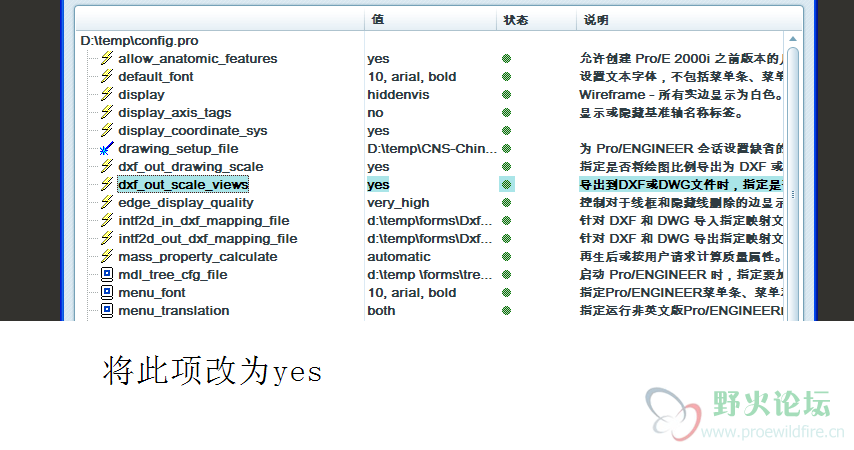Click screen icon beside menu_font
Screen dimensions: 854x450
coord(107,292)
